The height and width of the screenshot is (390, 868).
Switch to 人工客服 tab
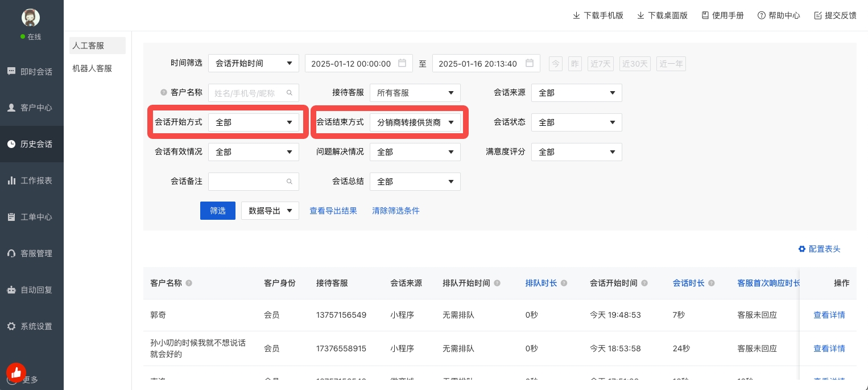(97, 46)
